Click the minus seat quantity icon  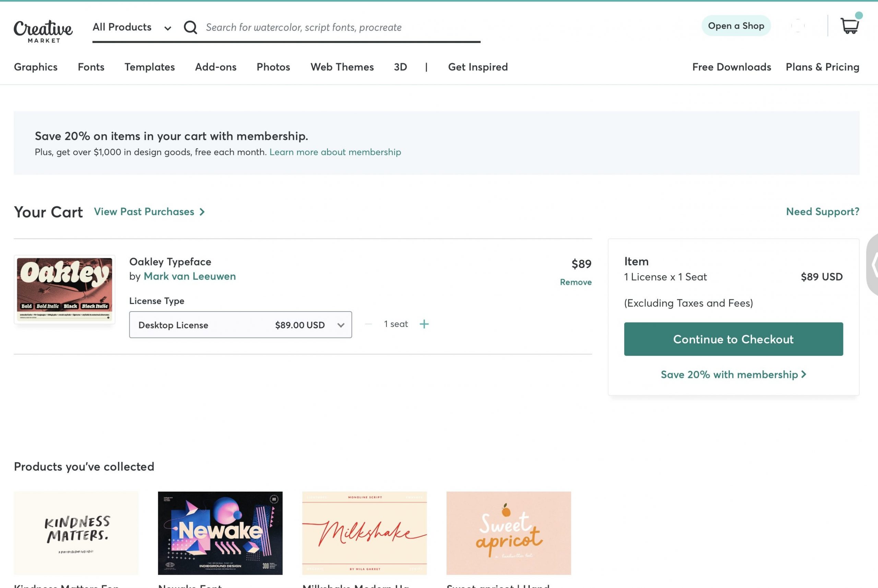tap(368, 324)
